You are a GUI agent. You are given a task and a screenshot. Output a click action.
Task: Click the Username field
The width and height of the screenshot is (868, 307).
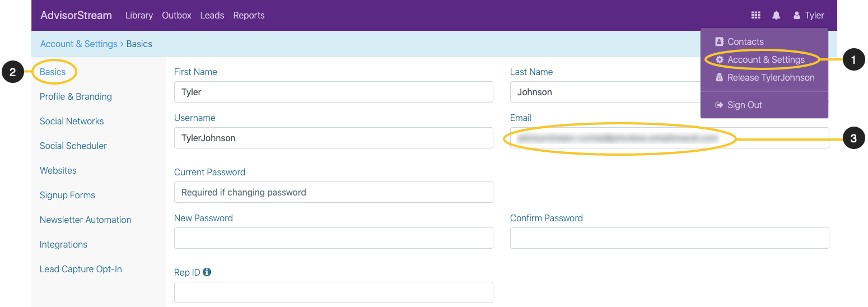click(334, 138)
